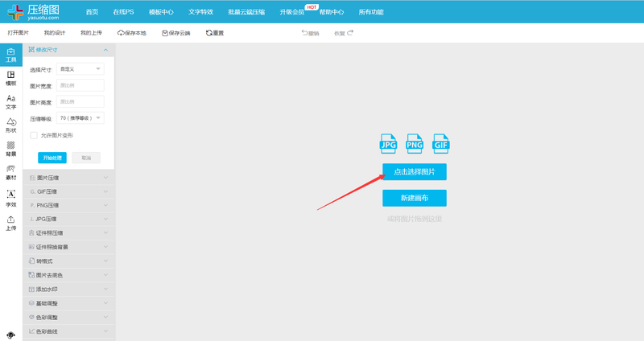Open the 工具 sidebar panel
Viewport: 644px width, 341px height.
11,55
